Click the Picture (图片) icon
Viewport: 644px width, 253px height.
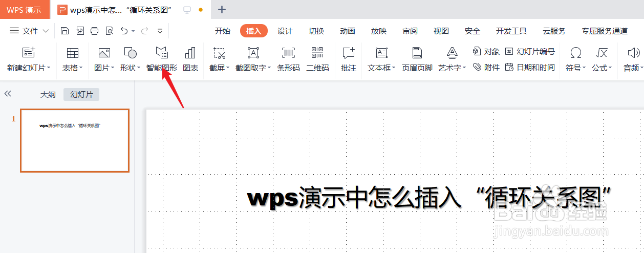104,52
